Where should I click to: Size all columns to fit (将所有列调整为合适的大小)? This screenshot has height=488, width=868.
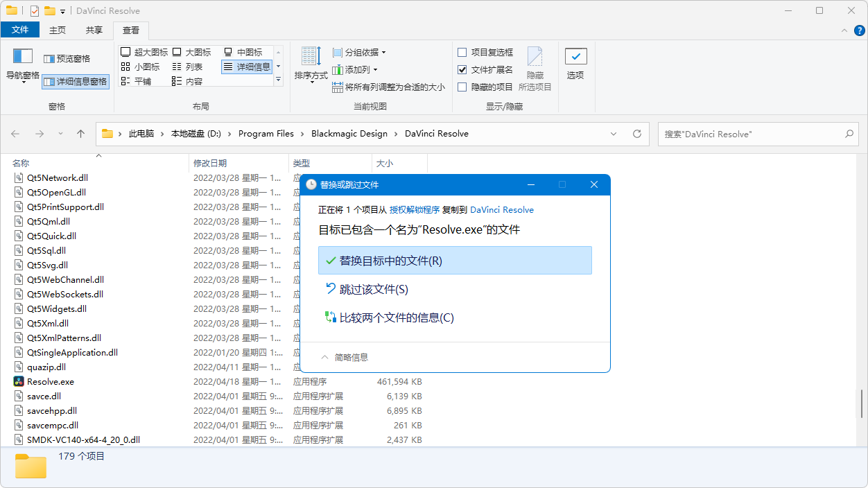tap(388, 87)
